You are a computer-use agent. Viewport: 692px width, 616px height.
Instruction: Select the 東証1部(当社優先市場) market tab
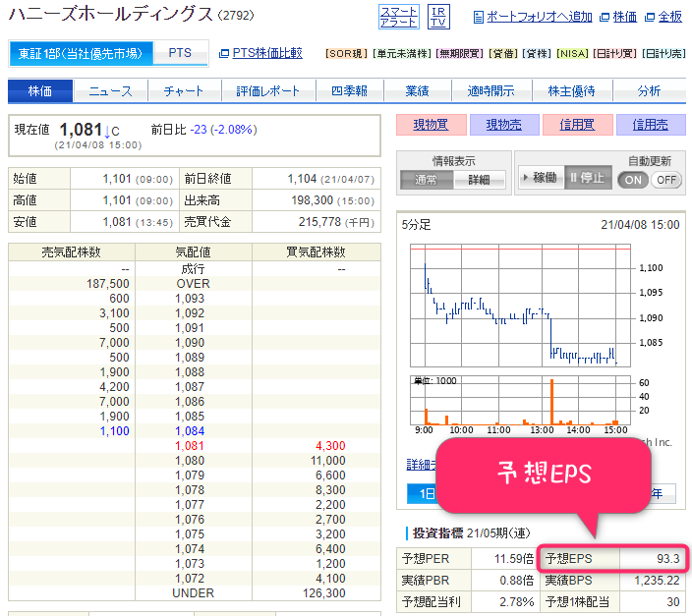point(81,53)
